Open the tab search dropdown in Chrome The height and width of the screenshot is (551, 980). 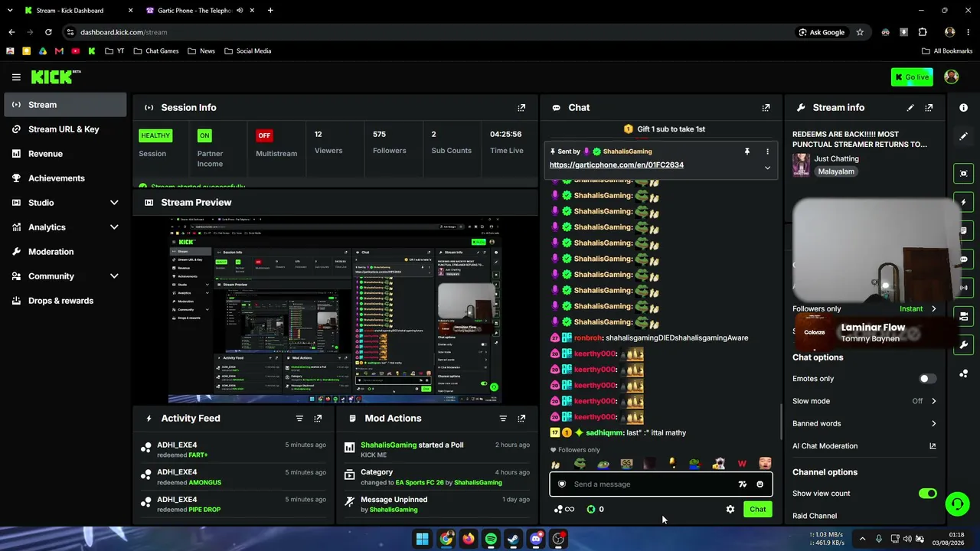pos(9,11)
